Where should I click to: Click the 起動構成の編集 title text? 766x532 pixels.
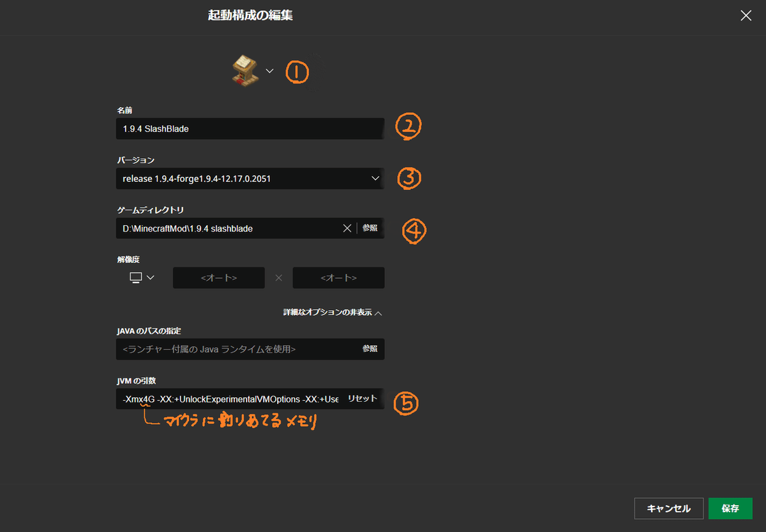(x=250, y=15)
